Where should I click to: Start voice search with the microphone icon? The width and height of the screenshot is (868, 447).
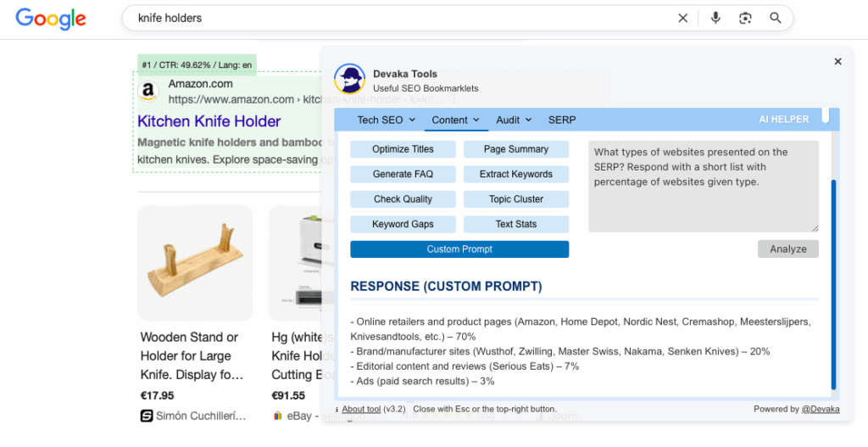(x=715, y=19)
